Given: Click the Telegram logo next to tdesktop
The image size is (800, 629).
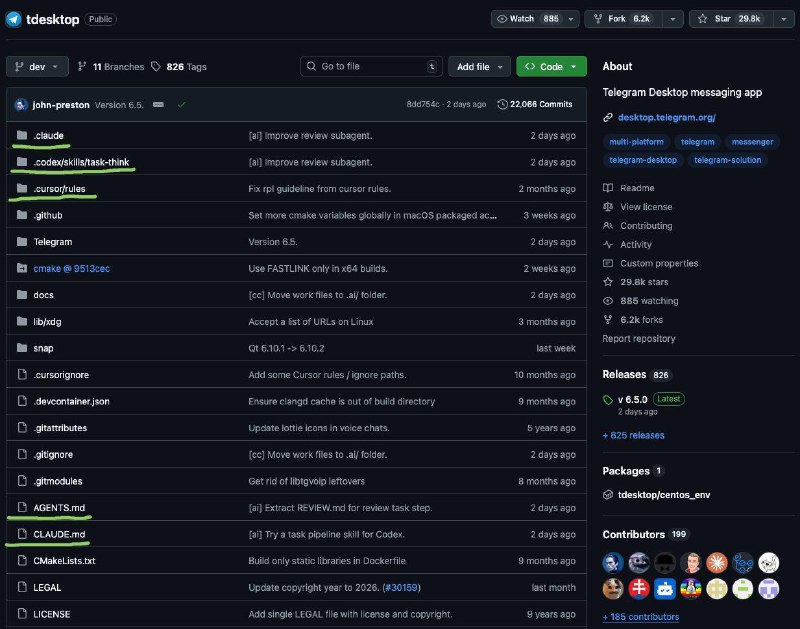Looking at the screenshot, I should pyautogui.click(x=14, y=19).
